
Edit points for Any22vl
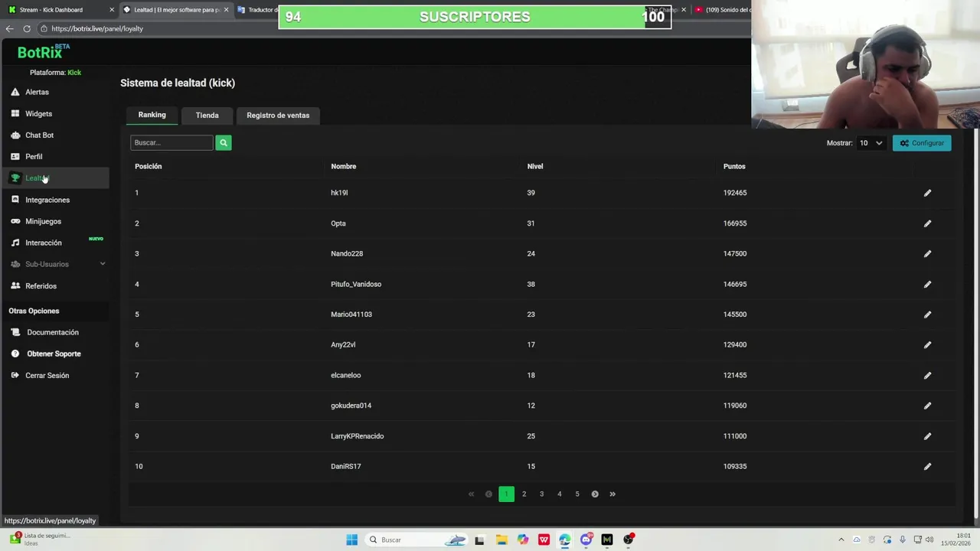click(927, 344)
